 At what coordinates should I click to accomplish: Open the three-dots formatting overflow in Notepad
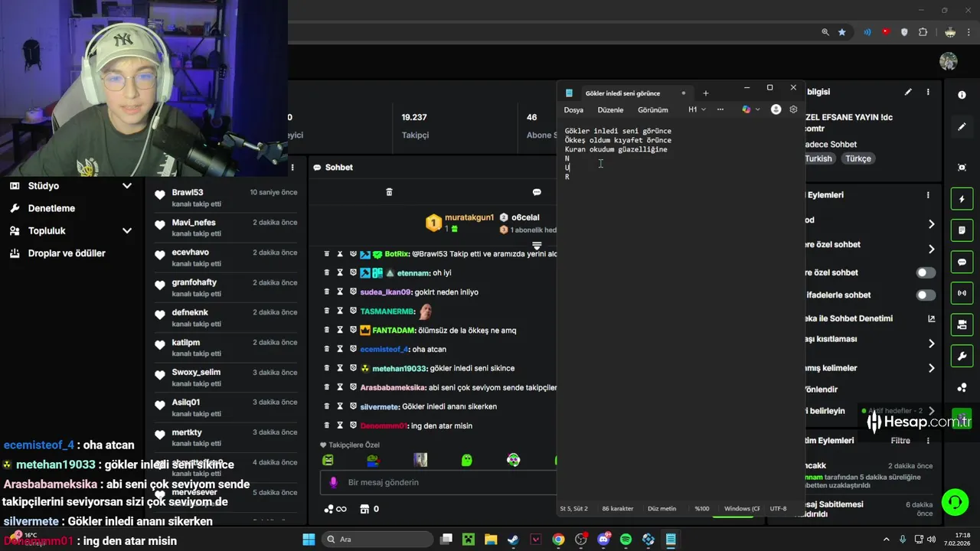point(720,109)
